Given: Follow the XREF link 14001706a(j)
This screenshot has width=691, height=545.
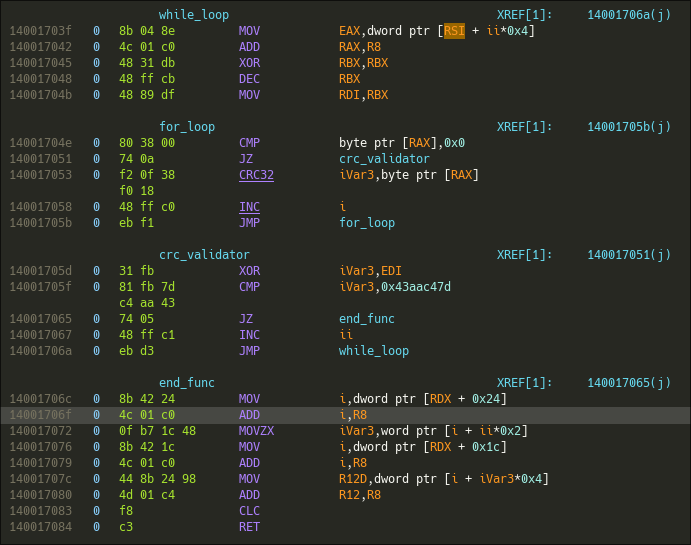Looking at the screenshot, I should (628, 15).
